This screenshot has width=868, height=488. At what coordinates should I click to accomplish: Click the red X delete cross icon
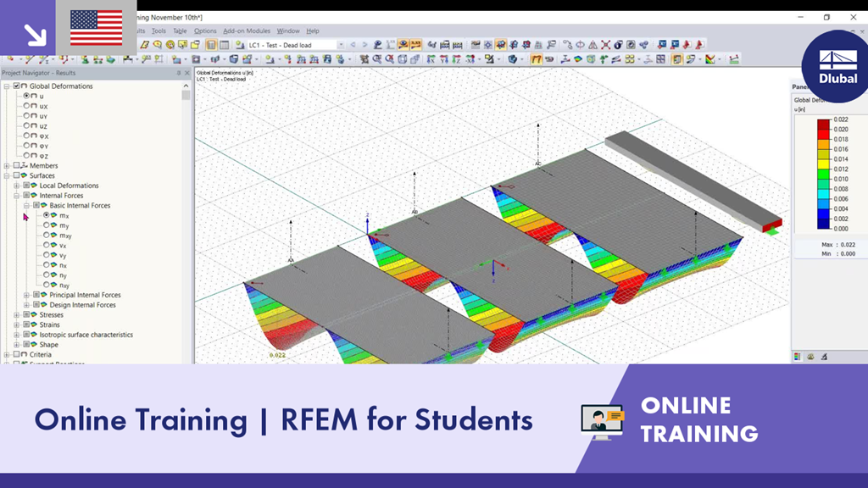click(x=606, y=45)
